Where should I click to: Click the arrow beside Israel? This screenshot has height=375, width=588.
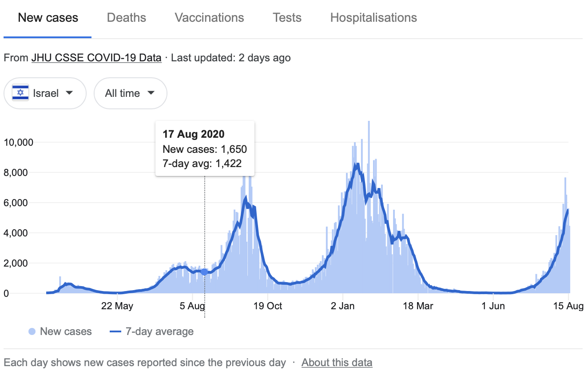(69, 93)
